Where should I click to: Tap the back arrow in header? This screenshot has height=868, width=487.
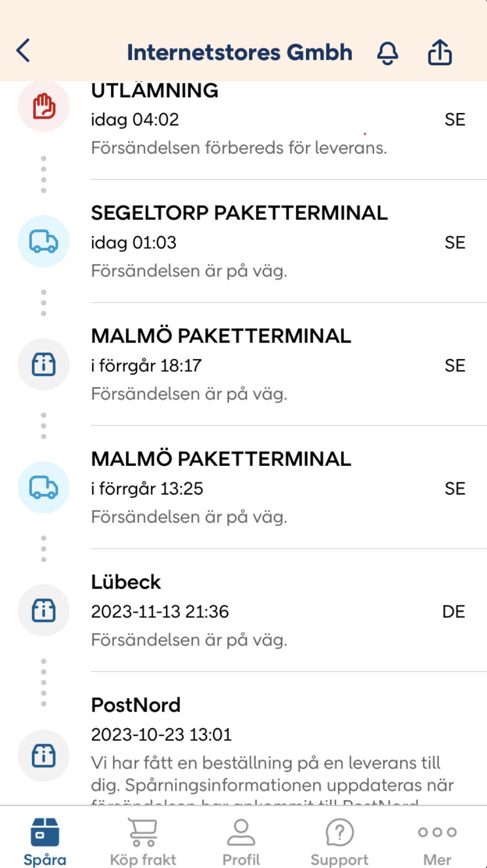pos(23,51)
